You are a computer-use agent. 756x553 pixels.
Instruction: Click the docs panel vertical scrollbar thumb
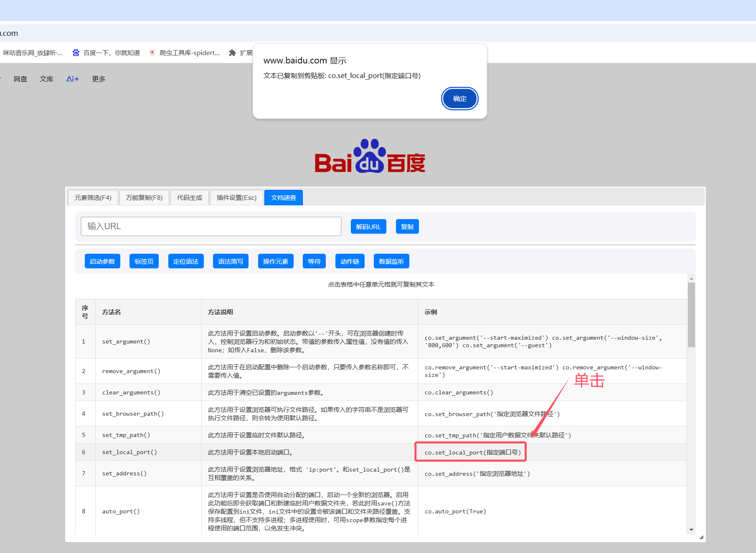point(691,315)
